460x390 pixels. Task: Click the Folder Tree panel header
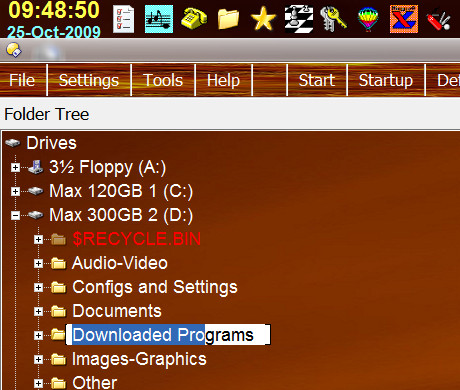tap(47, 114)
